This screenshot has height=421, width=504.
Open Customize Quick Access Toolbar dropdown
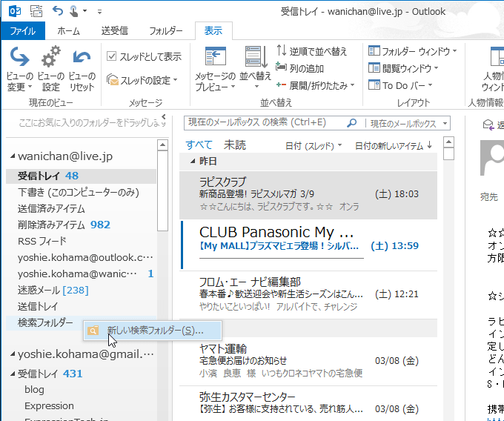pyautogui.click(x=99, y=12)
